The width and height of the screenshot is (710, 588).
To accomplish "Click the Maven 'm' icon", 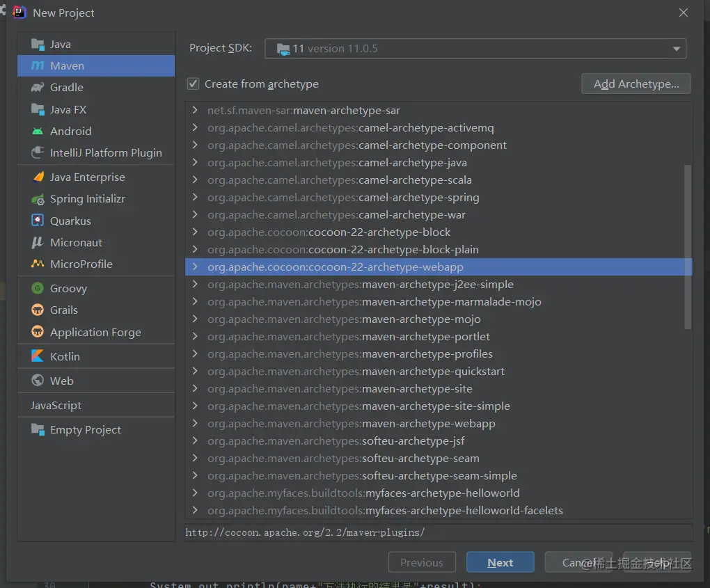I will click(x=38, y=65).
